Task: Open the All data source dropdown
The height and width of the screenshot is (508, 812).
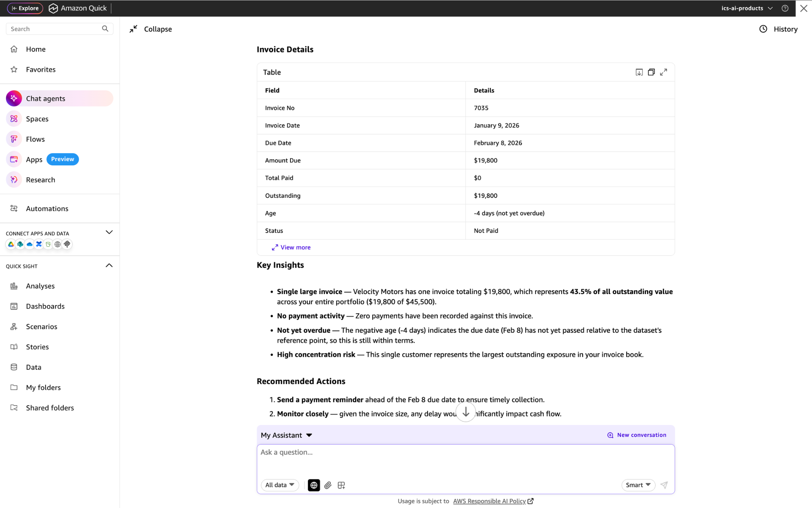Action: [x=280, y=485]
